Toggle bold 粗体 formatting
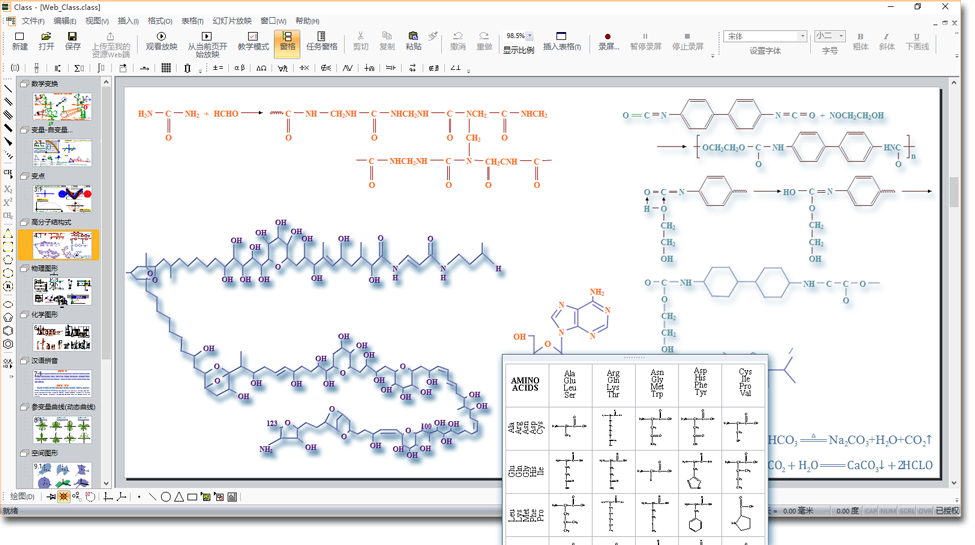975x545 pixels. (x=860, y=41)
